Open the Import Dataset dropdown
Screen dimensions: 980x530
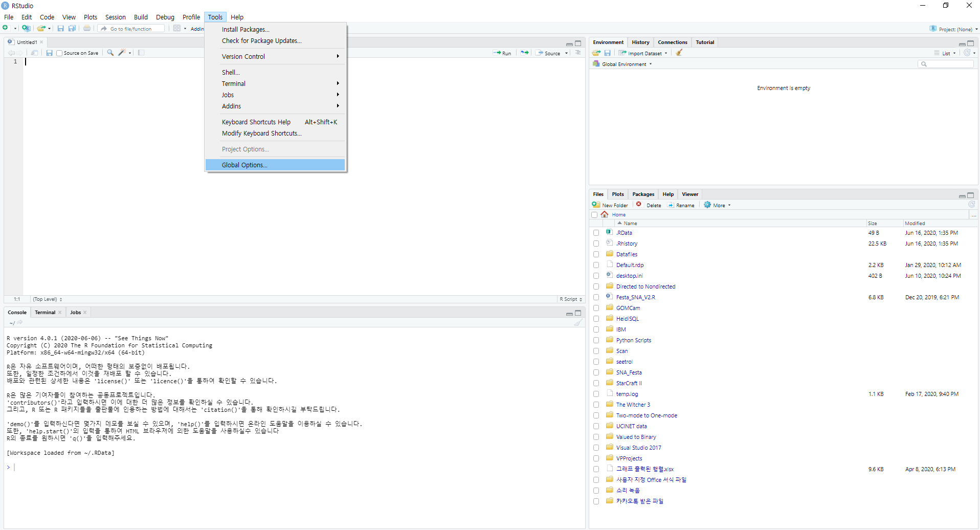(x=643, y=53)
